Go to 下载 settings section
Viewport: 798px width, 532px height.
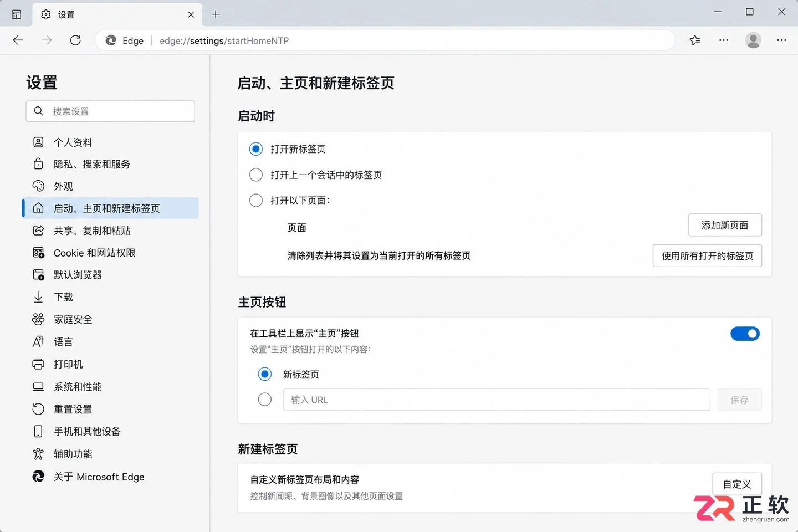tap(110, 297)
